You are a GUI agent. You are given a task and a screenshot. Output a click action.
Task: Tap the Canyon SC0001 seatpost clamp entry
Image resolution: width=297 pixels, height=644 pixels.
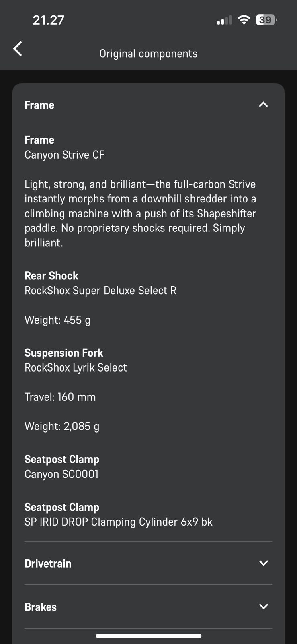coord(61,474)
